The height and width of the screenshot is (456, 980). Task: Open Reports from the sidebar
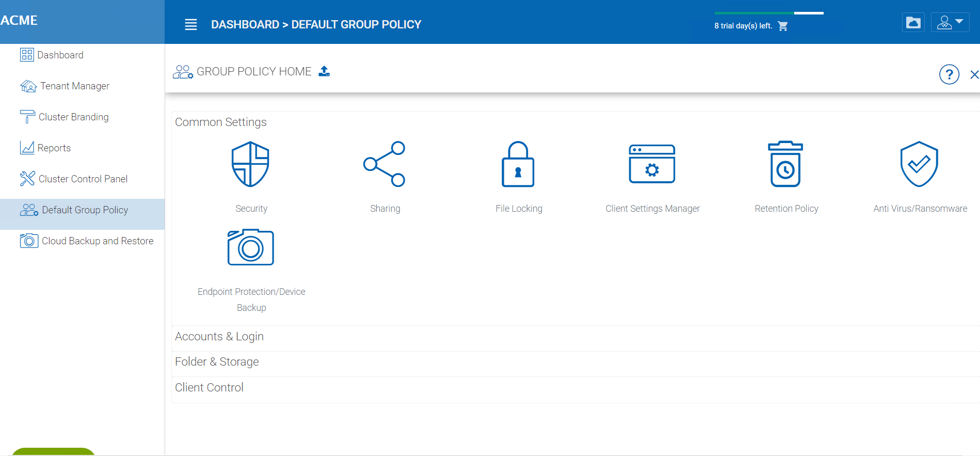pos(82,148)
